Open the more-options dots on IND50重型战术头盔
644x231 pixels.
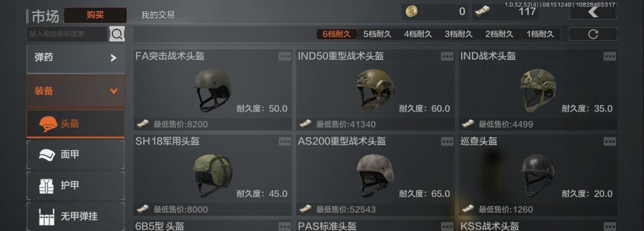pos(447,56)
